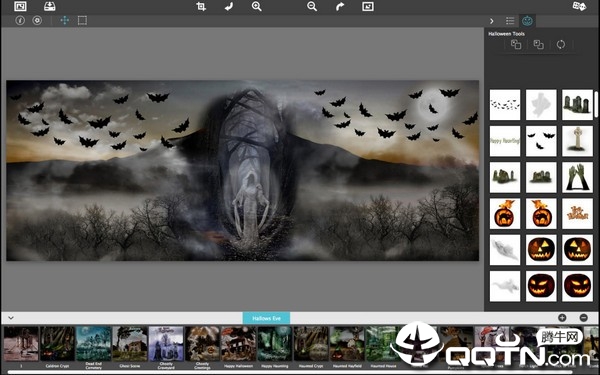
Task: Open the settings gear icon
Action: point(37,20)
